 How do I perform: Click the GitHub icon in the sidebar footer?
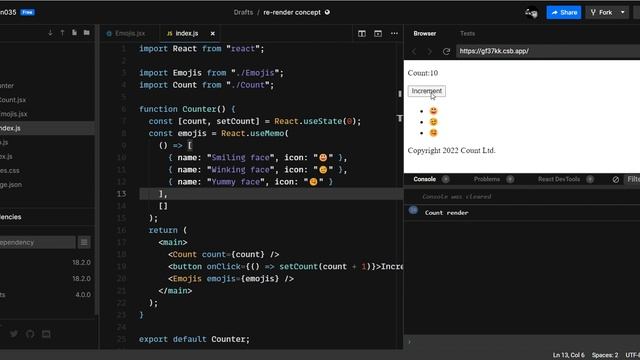point(30,334)
